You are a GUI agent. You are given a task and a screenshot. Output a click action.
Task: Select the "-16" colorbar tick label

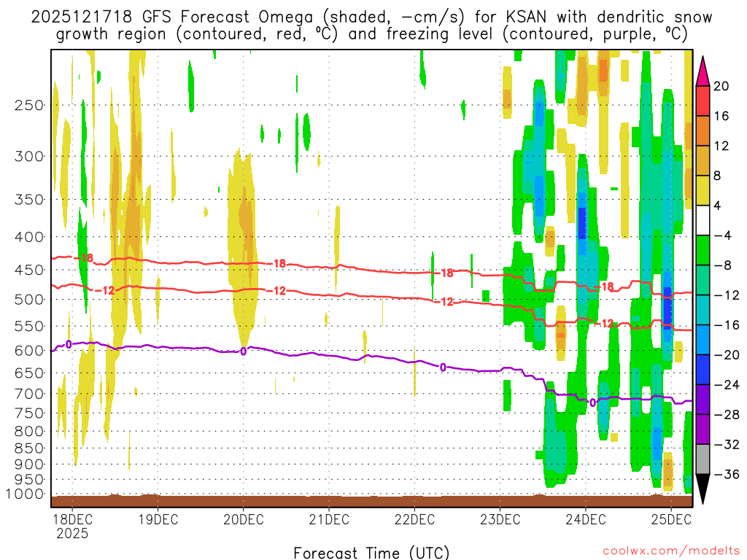[726, 324]
